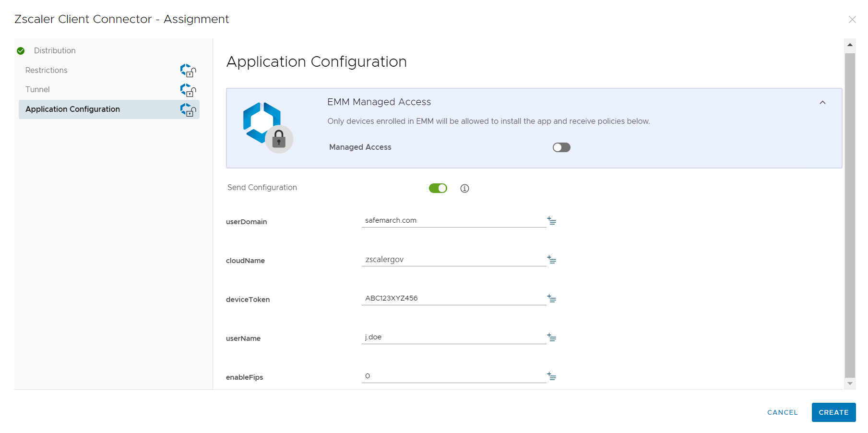Click the lookup value icon for userDomain
Screen dimensions: 868x433
point(552,221)
